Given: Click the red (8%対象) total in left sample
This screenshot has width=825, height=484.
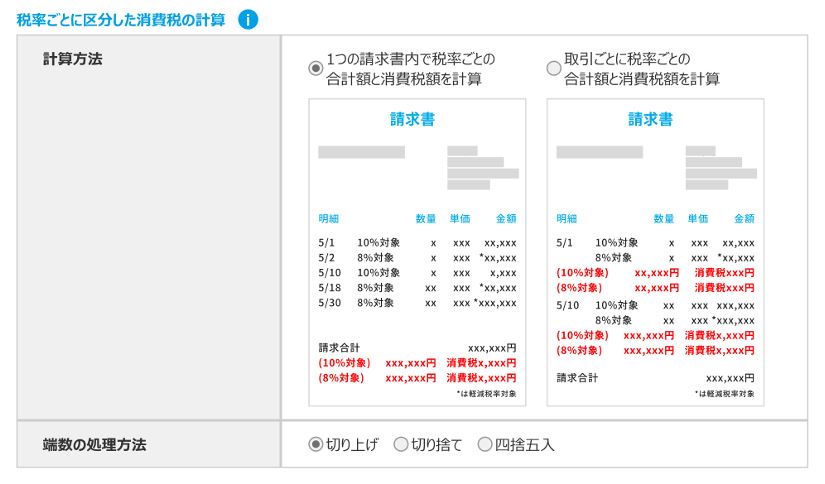Looking at the screenshot, I should tap(417, 378).
